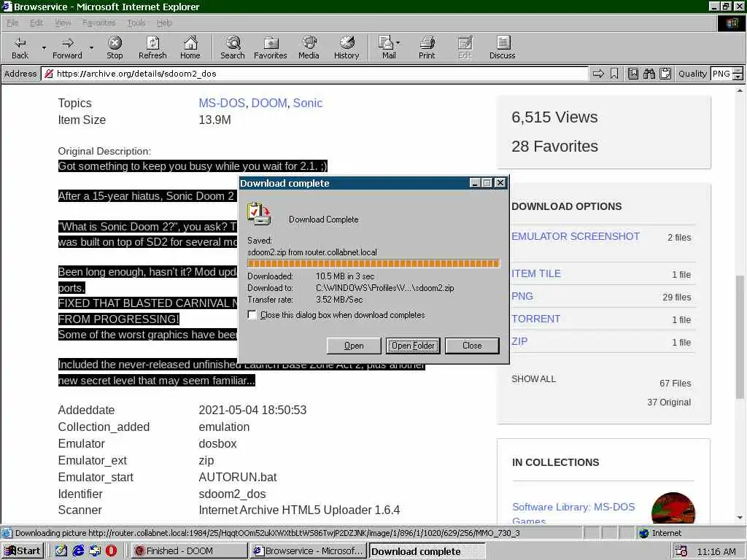Click the system tray scheduler icon beside the clock
Image resolution: width=747 pixels, height=560 pixels.
pos(681,551)
